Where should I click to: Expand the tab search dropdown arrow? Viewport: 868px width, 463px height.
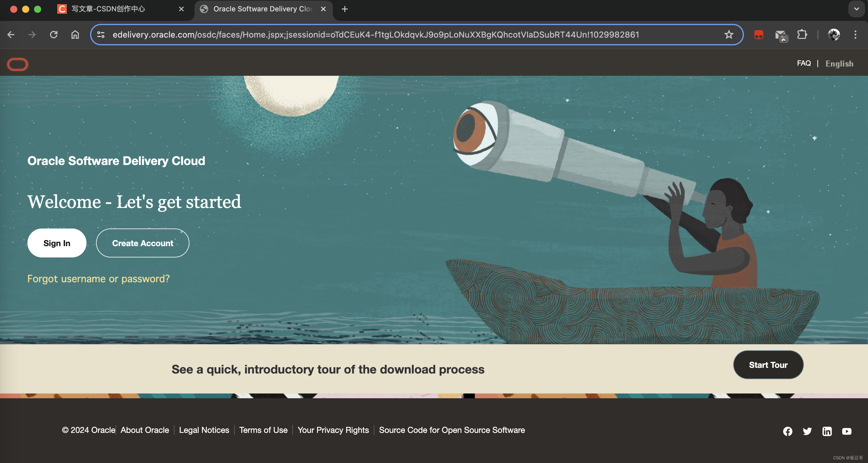pyautogui.click(x=856, y=9)
